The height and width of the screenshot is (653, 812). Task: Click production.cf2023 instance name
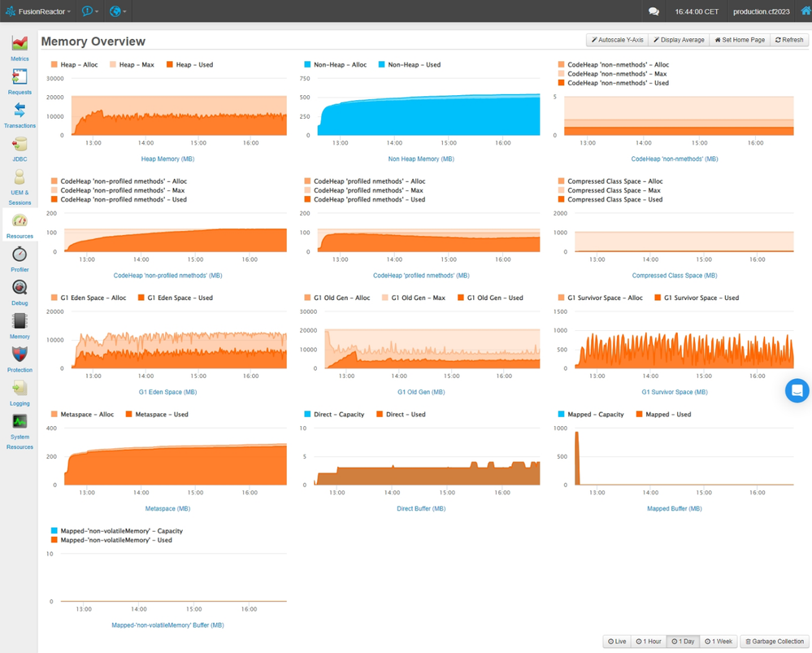(762, 11)
